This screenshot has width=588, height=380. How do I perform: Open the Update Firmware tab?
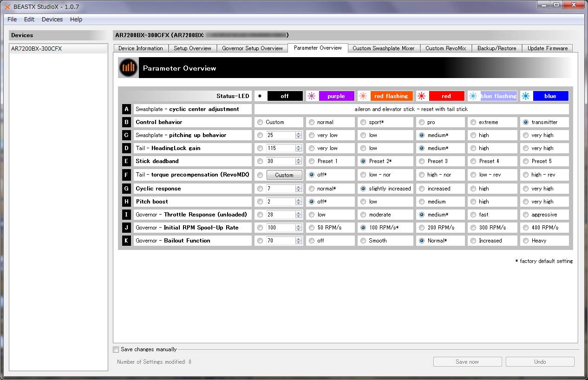pyautogui.click(x=548, y=48)
